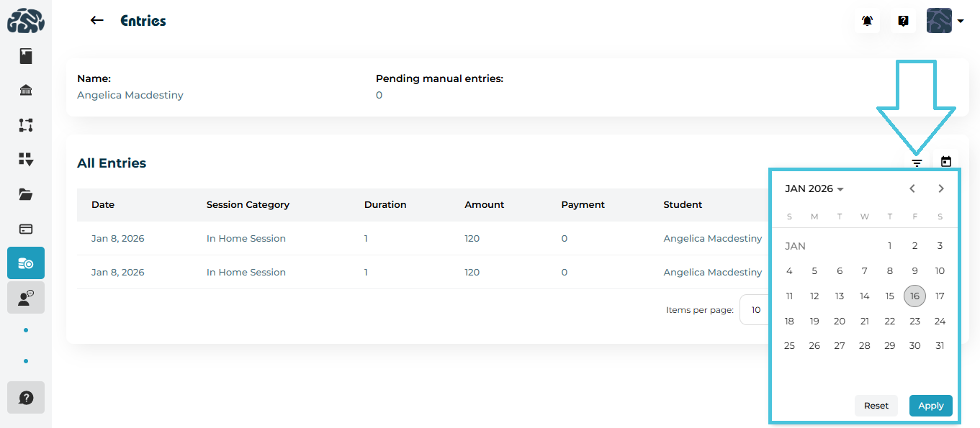
Task: Open the bank building icon in sidebar
Action: tap(26, 91)
